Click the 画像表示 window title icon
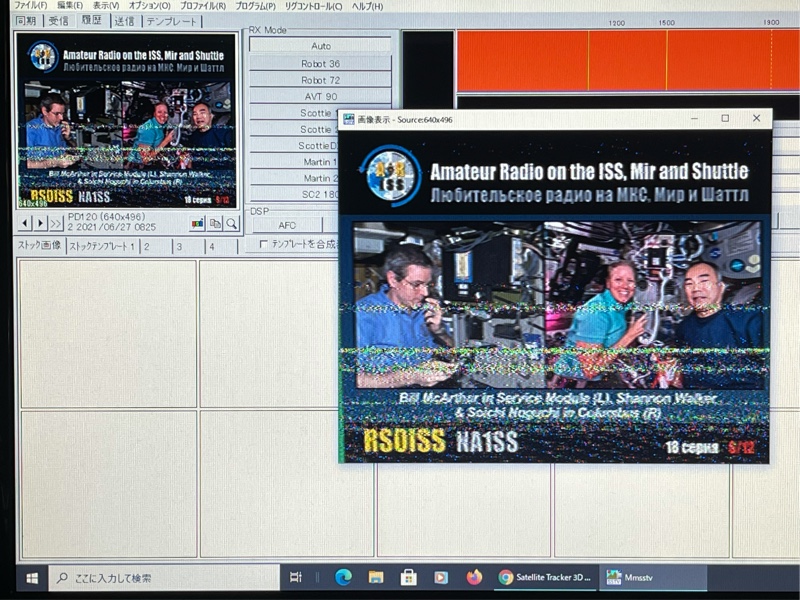The image size is (800, 600). tap(349, 119)
